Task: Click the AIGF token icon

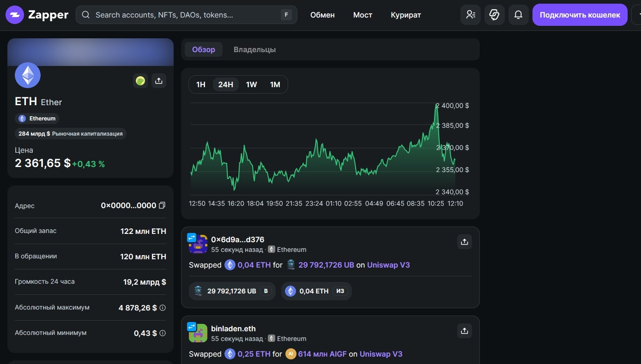Action: click(x=290, y=354)
